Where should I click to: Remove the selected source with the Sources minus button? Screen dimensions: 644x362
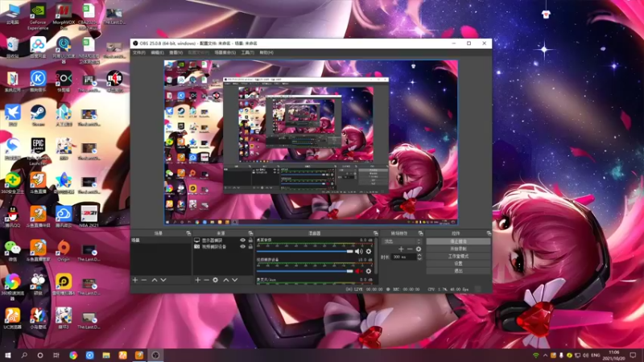click(206, 280)
